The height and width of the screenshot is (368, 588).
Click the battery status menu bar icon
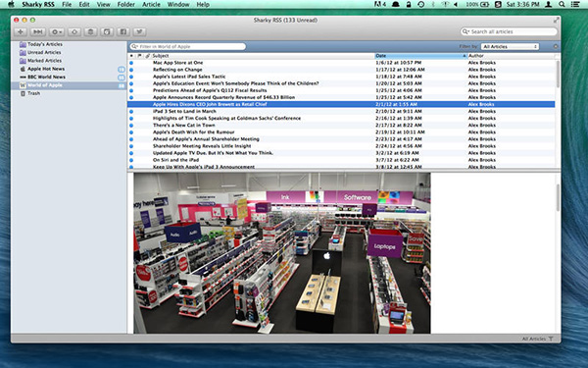(477, 5)
